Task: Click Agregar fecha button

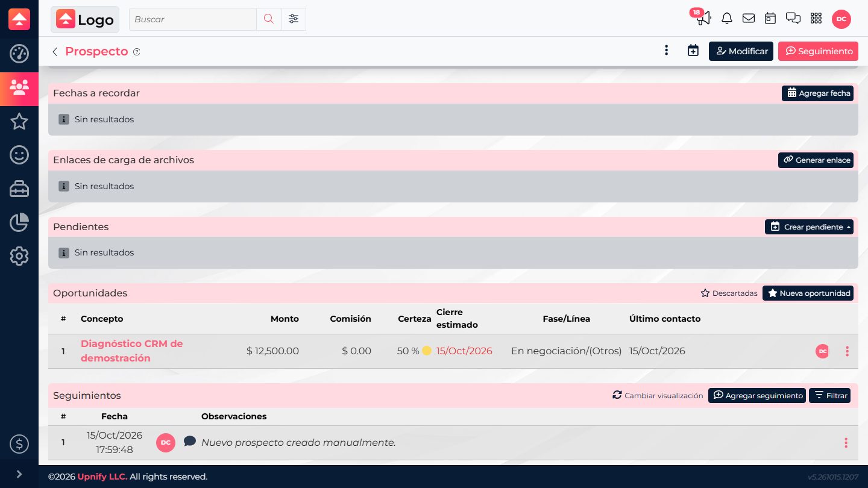Action: point(817,93)
